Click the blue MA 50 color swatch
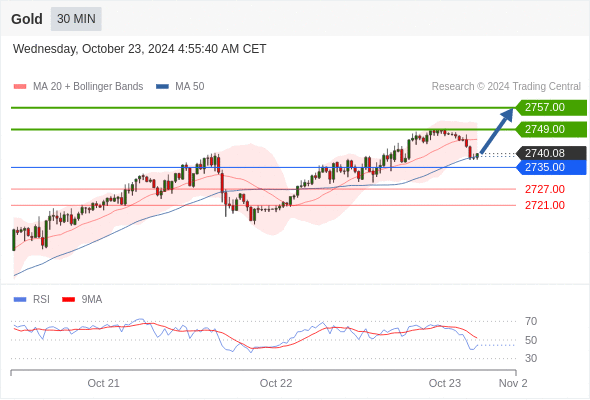 (162, 87)
